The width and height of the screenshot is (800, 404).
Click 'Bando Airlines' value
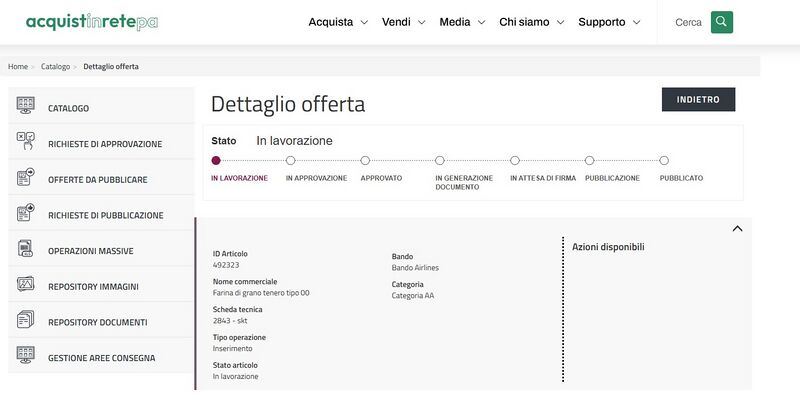click(x=415, y=267)
